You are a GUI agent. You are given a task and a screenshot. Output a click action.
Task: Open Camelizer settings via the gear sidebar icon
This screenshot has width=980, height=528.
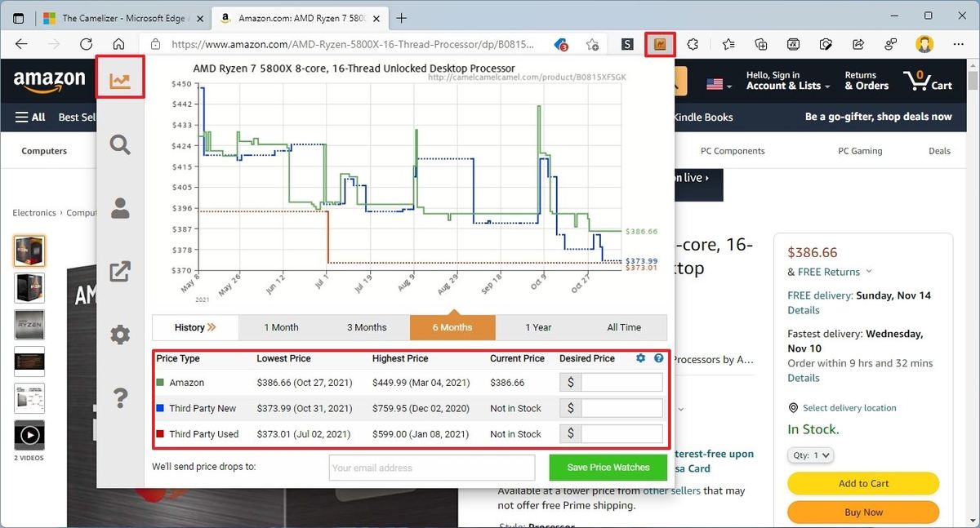coord(120,335)
